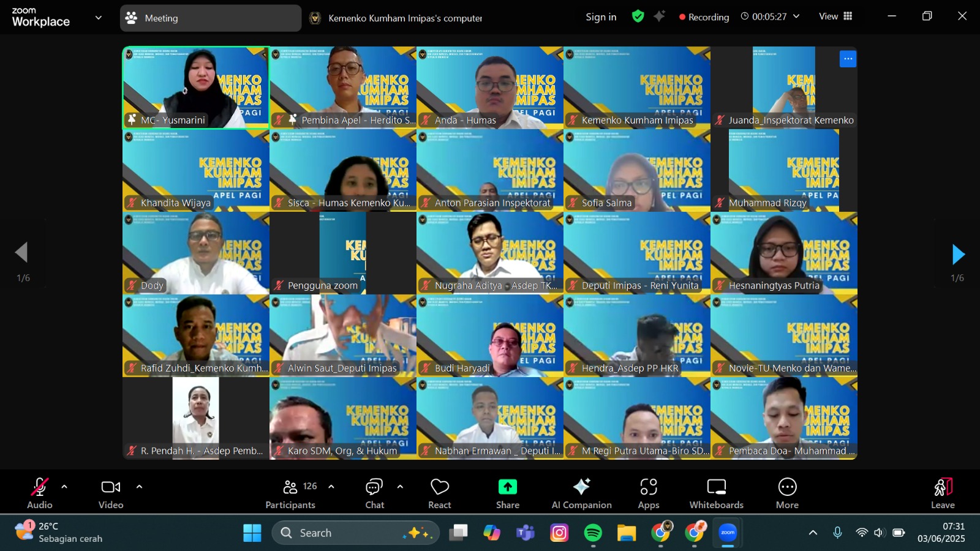980x551 pixels.
Task: Expand video options arrow next to Video
Action: pyautogui.click(x=139, y=487)
